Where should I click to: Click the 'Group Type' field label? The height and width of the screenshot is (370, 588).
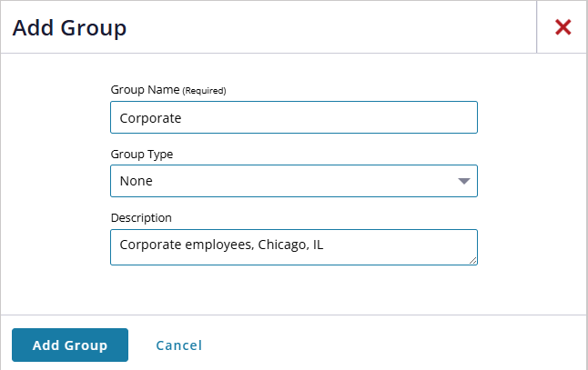tap(142, 154)
